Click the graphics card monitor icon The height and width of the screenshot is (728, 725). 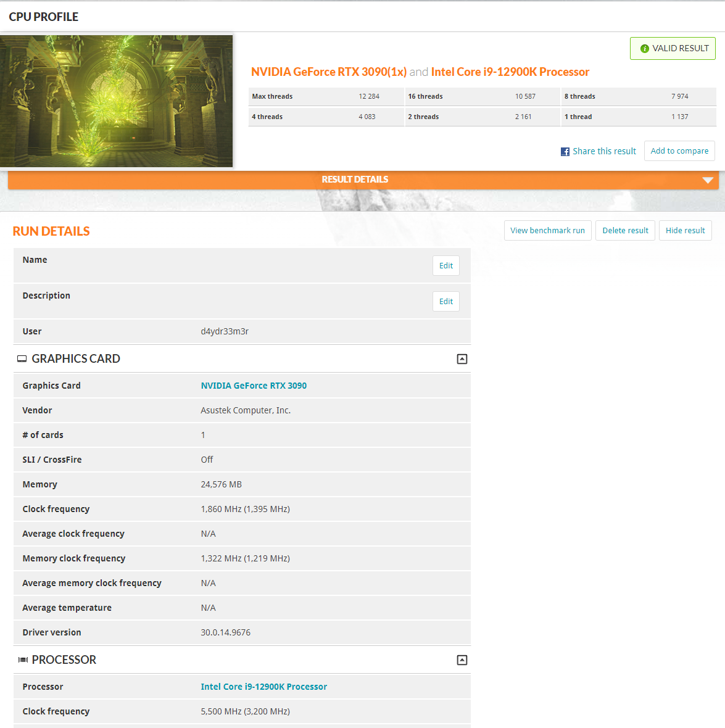(x=22, y=359)
